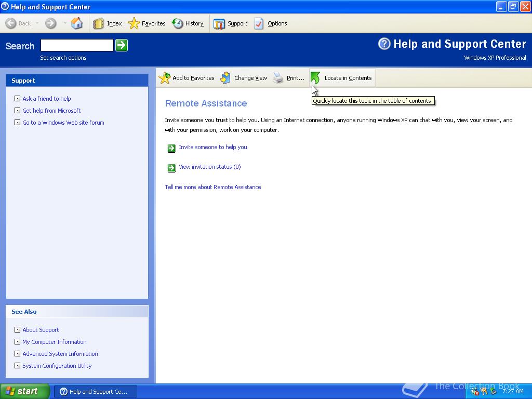Click inside the Search text box
The image size is (532, 399).
[x=77, y=45]
